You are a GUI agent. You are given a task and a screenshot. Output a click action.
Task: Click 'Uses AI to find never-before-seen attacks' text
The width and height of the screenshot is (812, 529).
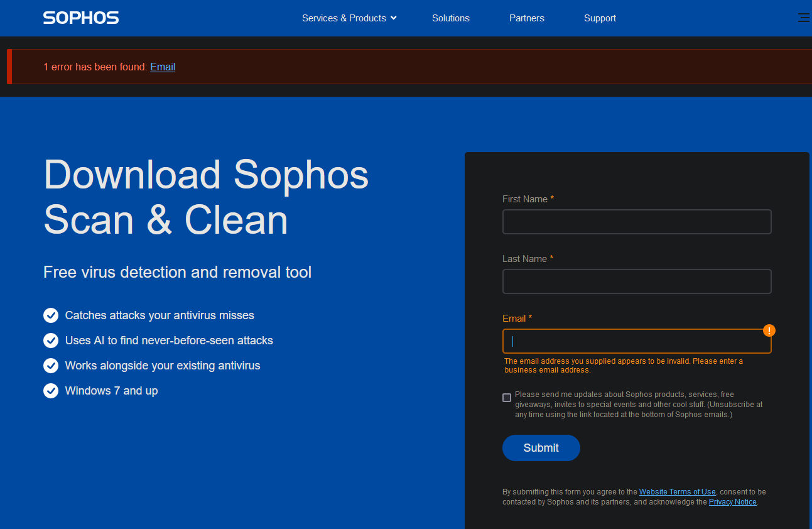[169, 341]
